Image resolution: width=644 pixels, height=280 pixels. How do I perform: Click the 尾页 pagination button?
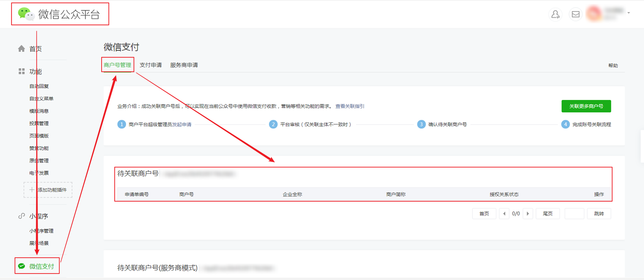click(x=548, y=214)
